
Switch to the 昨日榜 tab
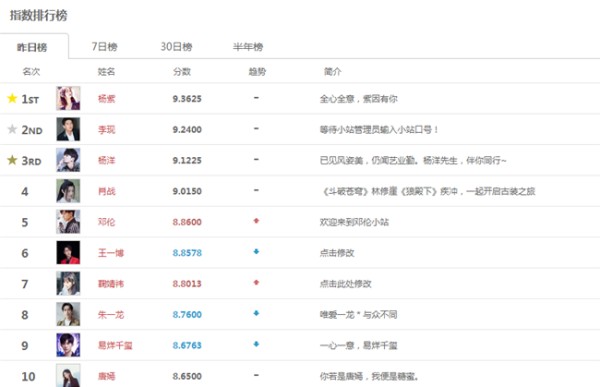[32, 47]
